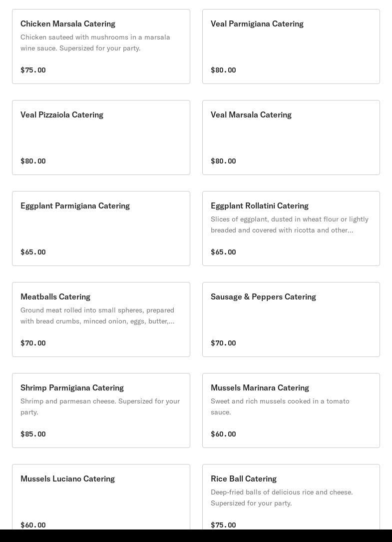
Task: Select the Meatballs Catering title
Action: (55, 297)
